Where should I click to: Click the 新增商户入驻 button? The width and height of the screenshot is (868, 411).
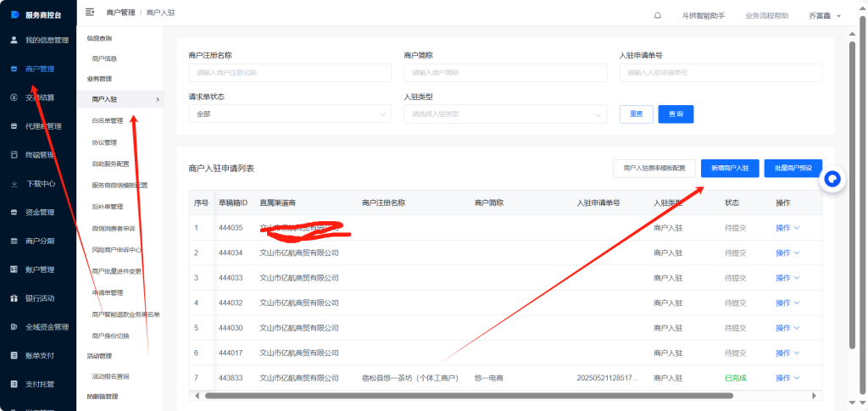(x=730, y=168)
